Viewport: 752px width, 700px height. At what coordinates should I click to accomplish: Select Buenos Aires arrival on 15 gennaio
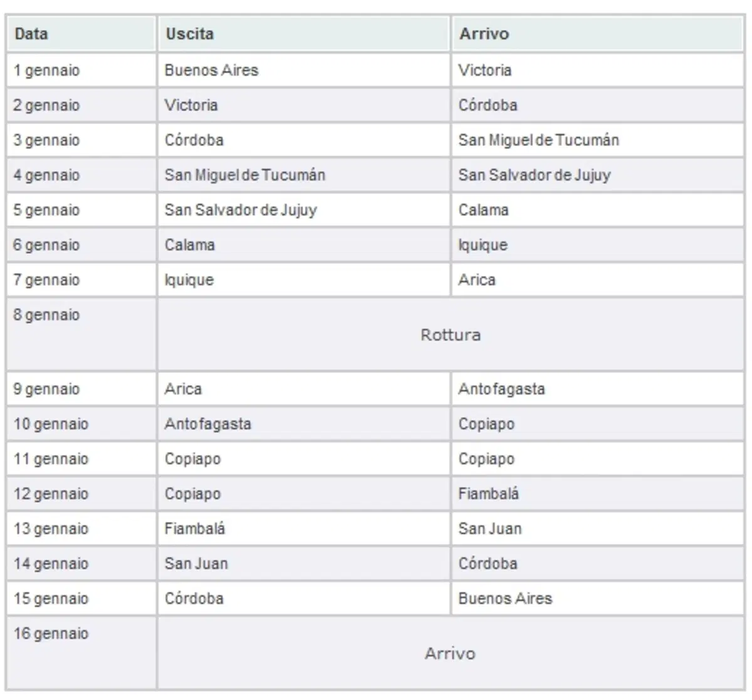597,598
